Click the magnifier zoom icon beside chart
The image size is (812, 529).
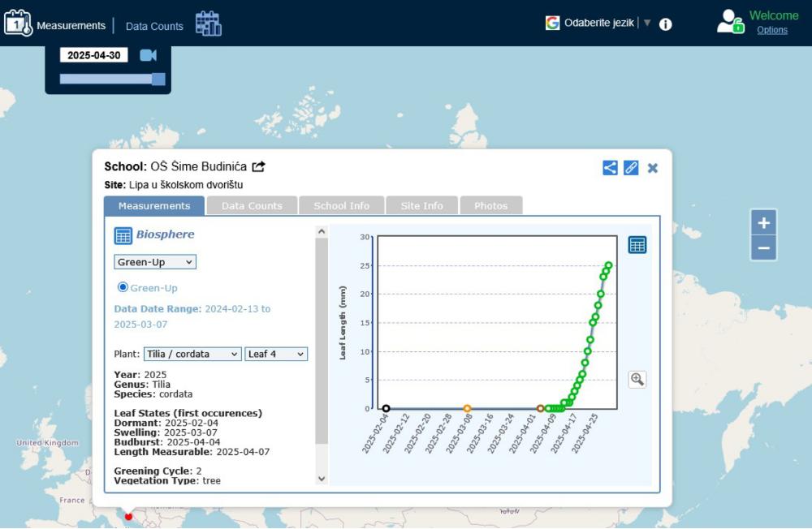pyautogui.click(x=637, y=379)
